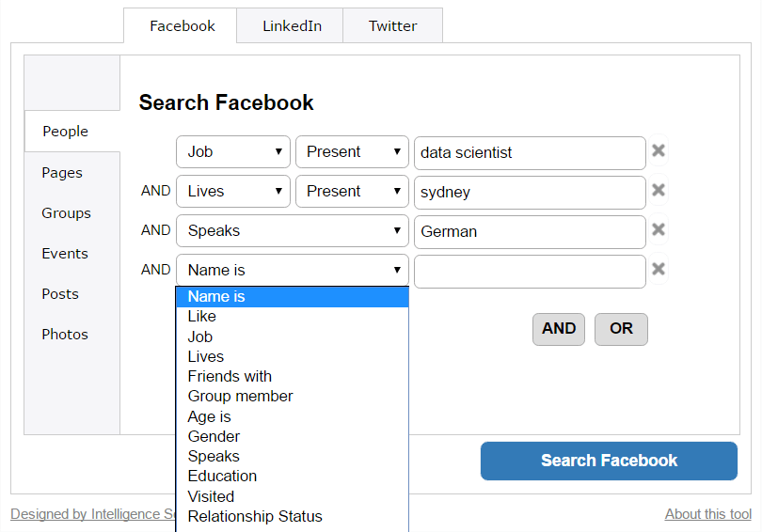This screenshot has height=532, width=762.
Task: Open the Present dropdown beside Job
Action: (352, 152)
